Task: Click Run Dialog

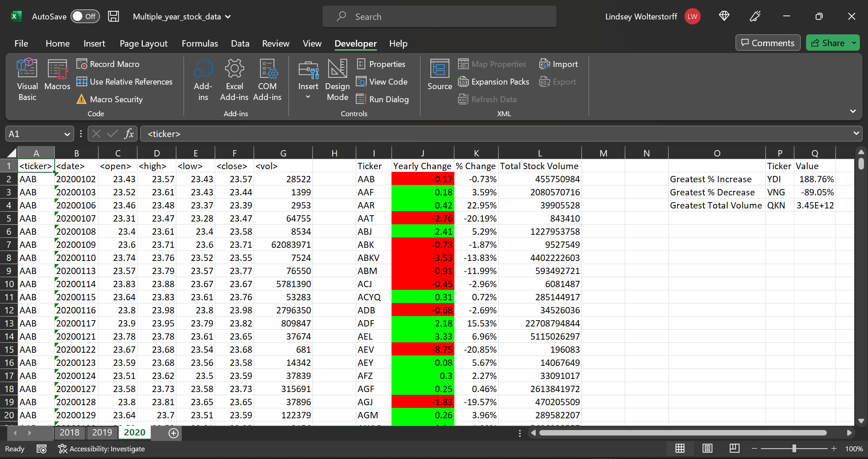Action: coord(382,99)
